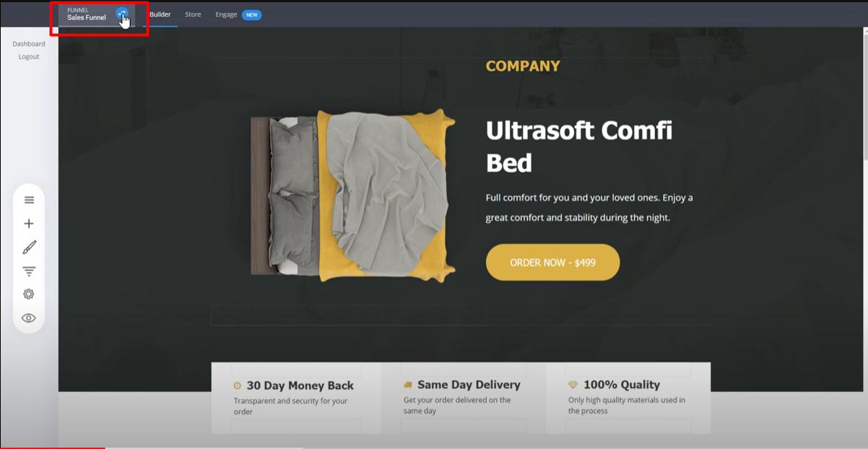Open the Engage tab
The image size is (868, 449).
(226, 14)
